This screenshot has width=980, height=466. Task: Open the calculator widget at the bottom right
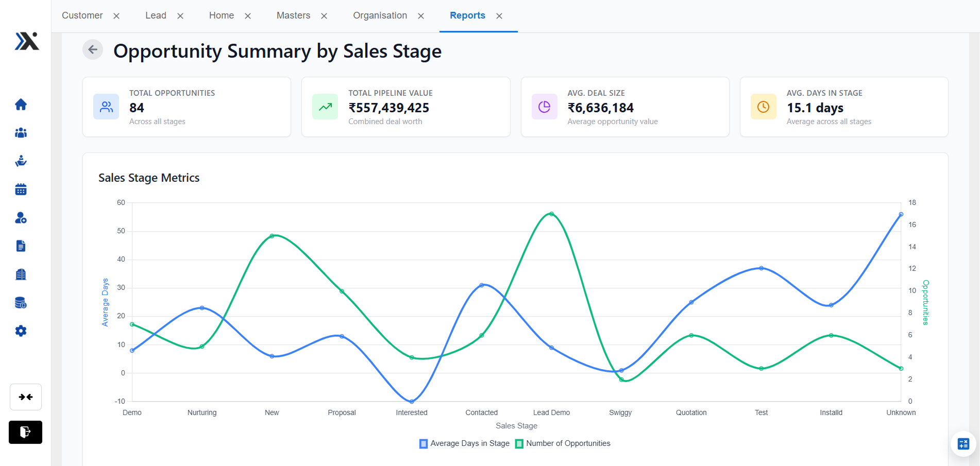click(964, 444)
